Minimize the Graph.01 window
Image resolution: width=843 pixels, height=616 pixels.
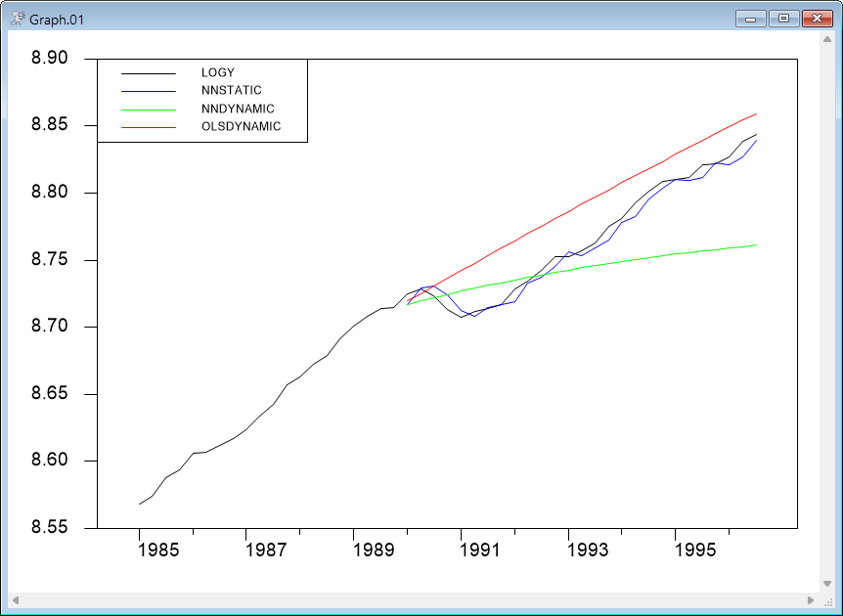tap(753, 18)
